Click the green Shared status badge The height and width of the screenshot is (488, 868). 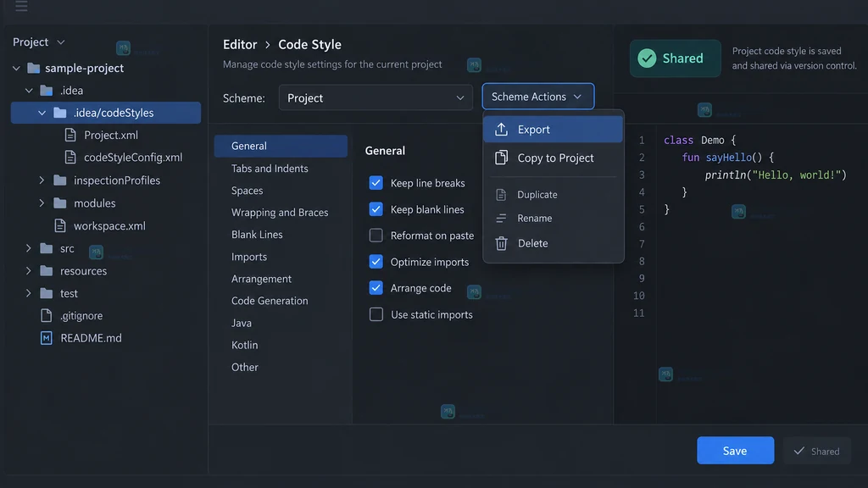pyautogui.click(x=675, y=58)
